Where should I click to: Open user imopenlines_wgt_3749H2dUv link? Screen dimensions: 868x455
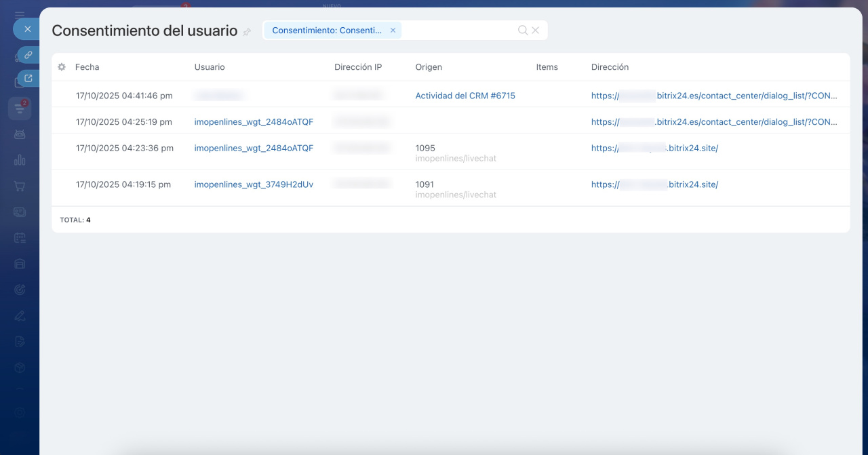coord(254,184)
